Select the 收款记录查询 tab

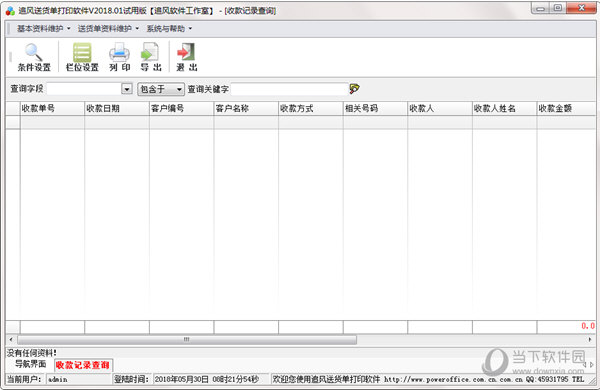tap(83, 365)
